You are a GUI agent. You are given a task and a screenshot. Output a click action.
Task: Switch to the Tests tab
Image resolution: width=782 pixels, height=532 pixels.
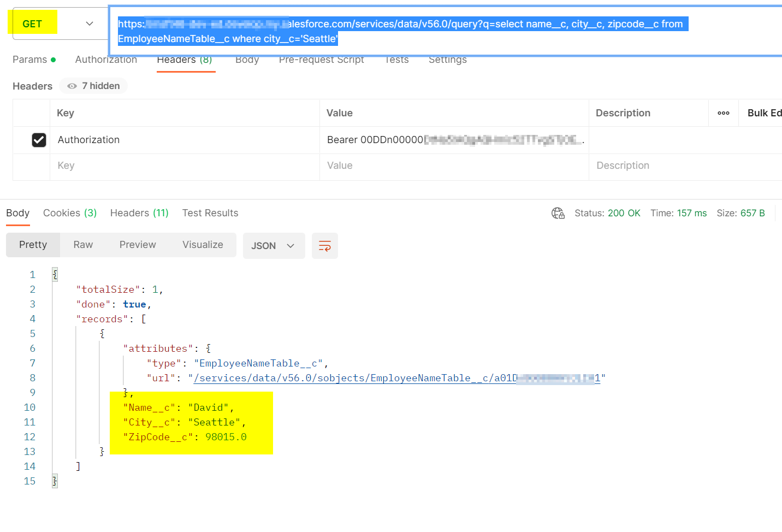396,60
